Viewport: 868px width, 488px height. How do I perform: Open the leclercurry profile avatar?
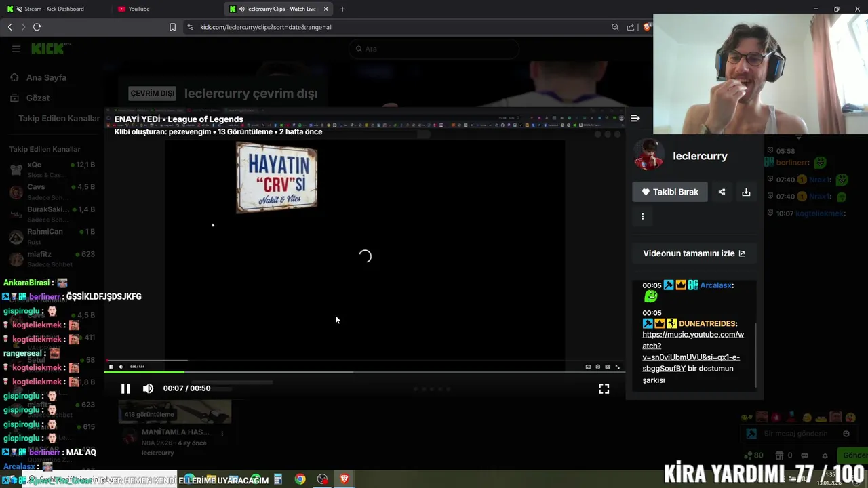point(648,155)
